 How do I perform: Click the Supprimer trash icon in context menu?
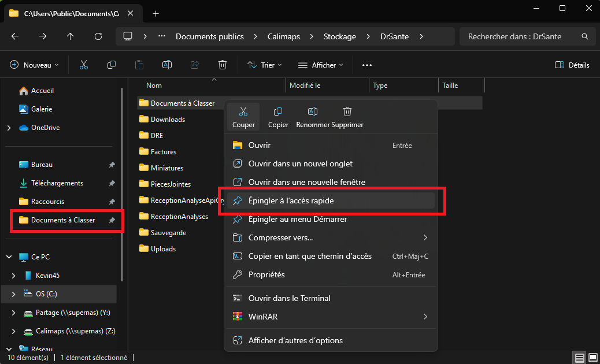[x=347, y=112]
